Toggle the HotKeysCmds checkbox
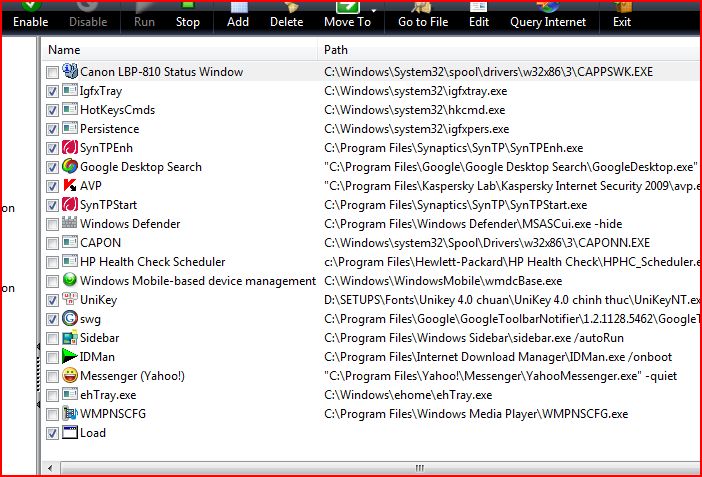702x477 pixels. pyautogui.click(x=52, y=110)
